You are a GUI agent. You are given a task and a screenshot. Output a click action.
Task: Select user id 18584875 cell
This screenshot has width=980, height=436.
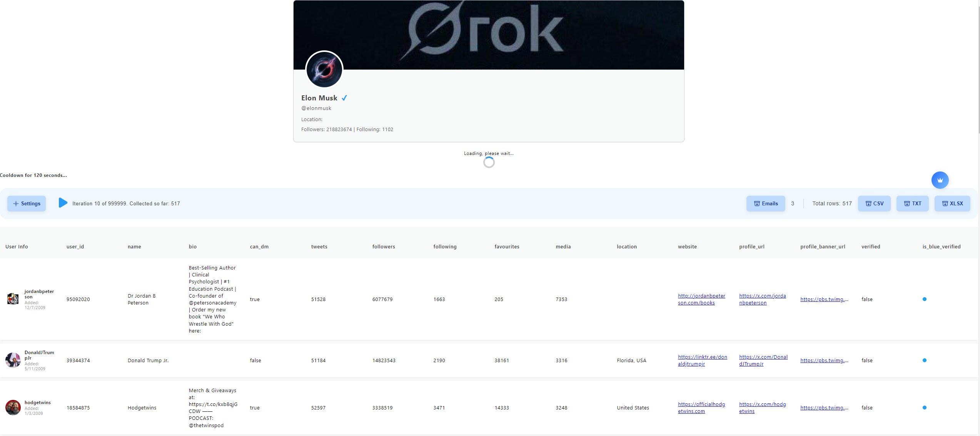click(78, 408)
